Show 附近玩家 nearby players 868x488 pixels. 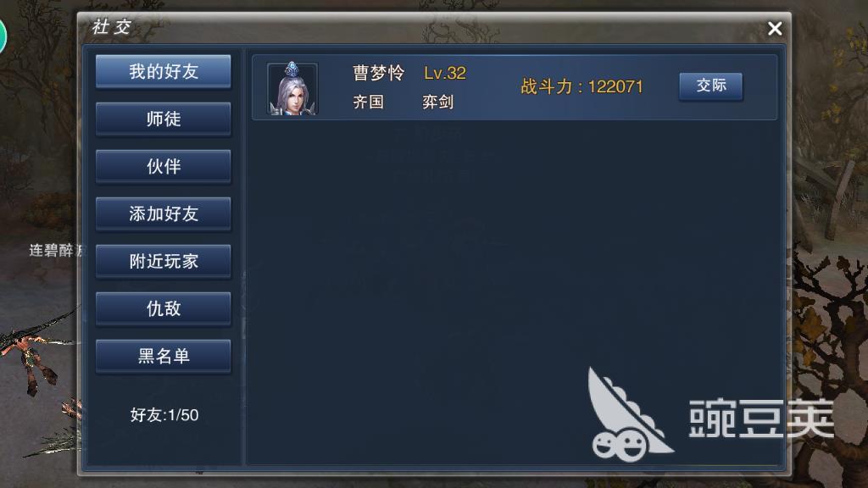click(164, 261)
